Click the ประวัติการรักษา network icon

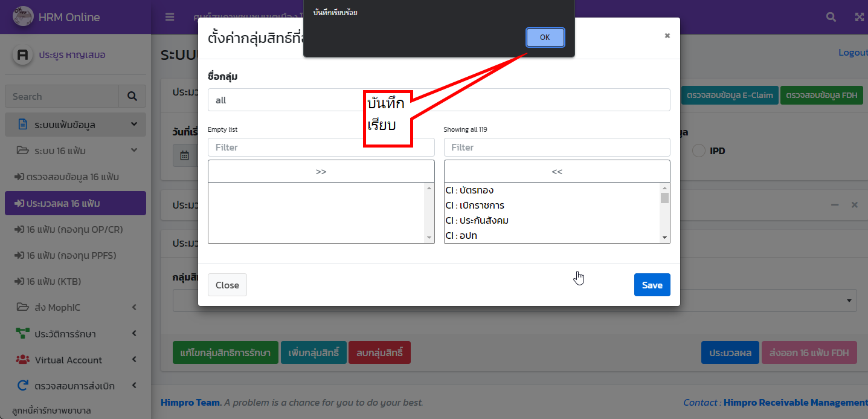[x=21, y=333]
